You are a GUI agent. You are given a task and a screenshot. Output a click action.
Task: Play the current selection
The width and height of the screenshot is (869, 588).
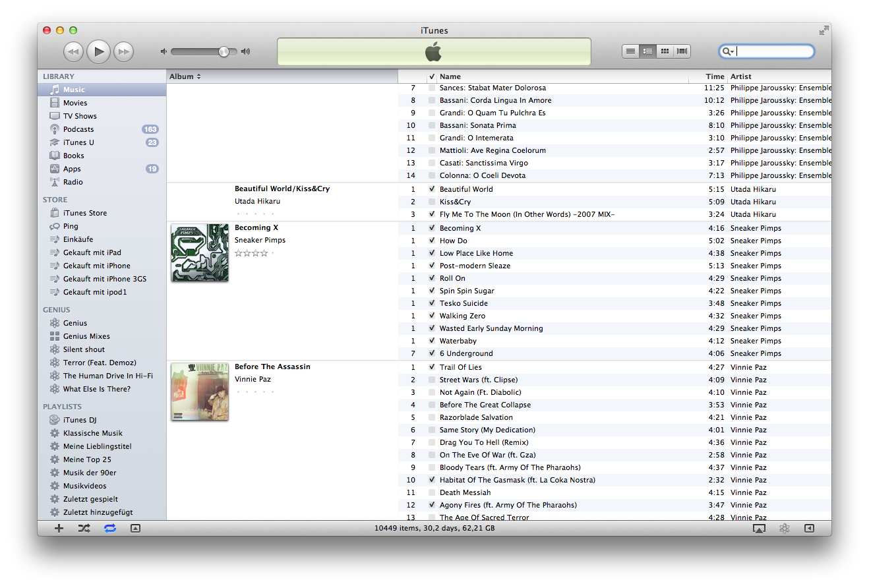pos(98,51)
